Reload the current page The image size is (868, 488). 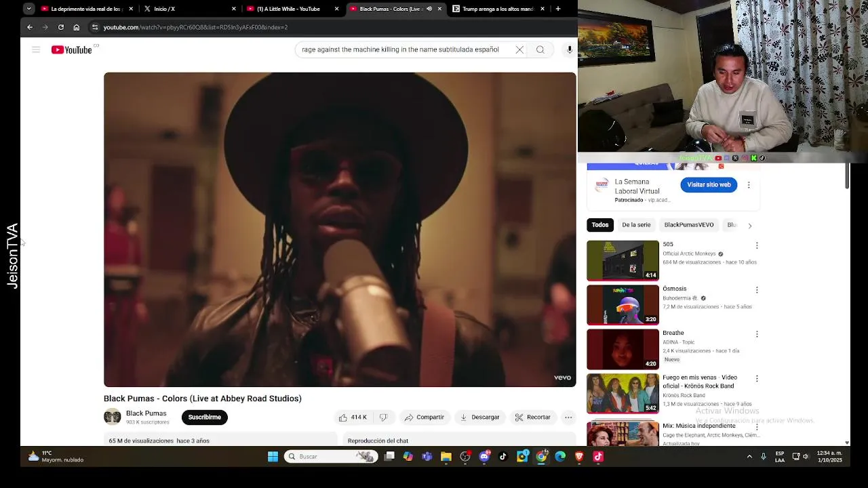[61, 27]
